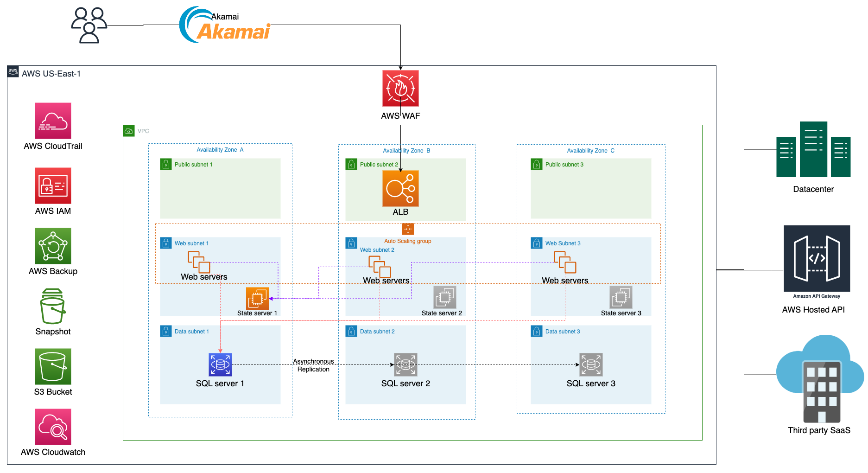Click the AWS CloudTrail icon
The image size is (868, 473).
pyautogui.click(x=53, y=121)
